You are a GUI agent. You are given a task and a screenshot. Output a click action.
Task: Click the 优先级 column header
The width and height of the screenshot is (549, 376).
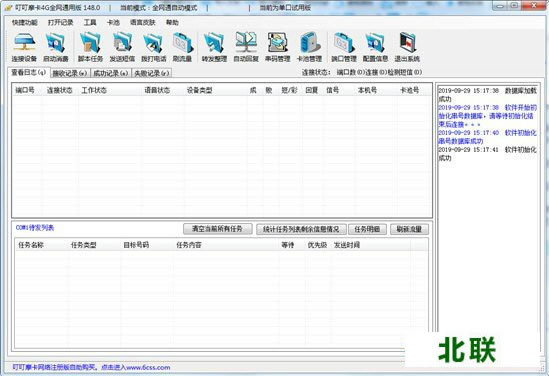click(x=317, y=245)
